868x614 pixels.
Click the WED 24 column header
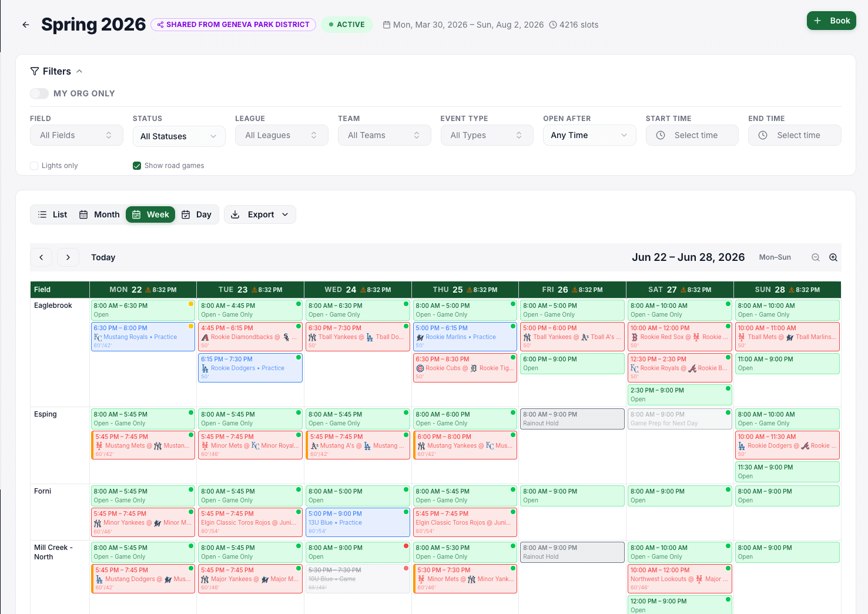[x=358, y=290]
